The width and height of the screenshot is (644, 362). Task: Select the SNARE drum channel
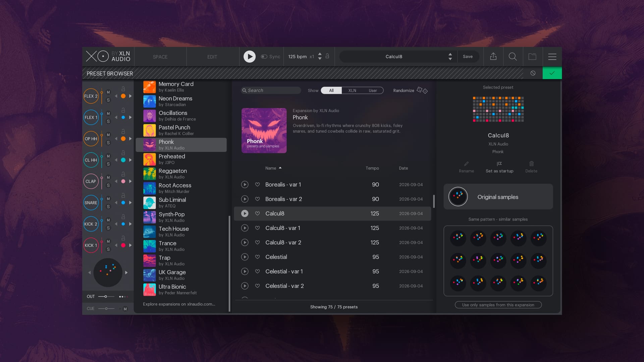point(91,203)
